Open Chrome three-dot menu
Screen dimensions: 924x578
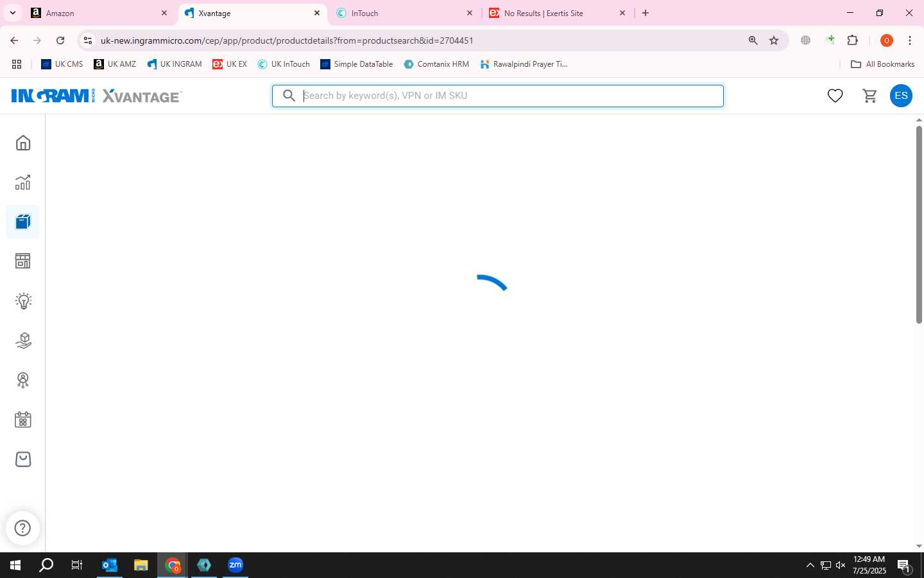[x=910, y=40]
